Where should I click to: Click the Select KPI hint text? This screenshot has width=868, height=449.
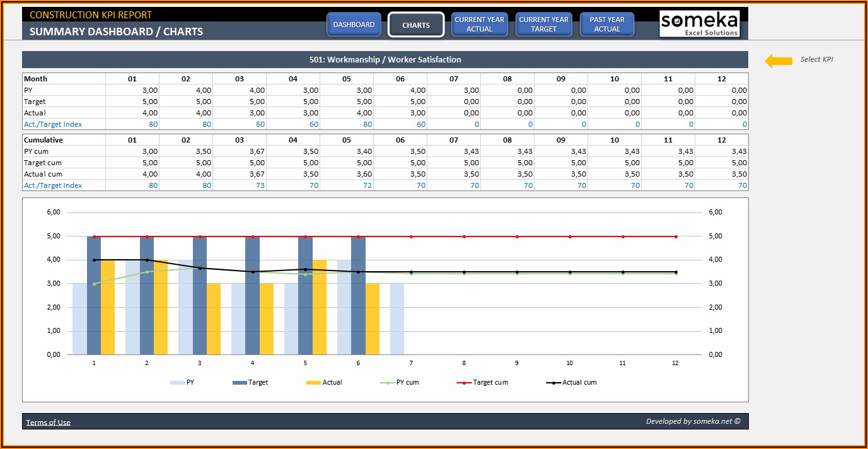(816, 60)
